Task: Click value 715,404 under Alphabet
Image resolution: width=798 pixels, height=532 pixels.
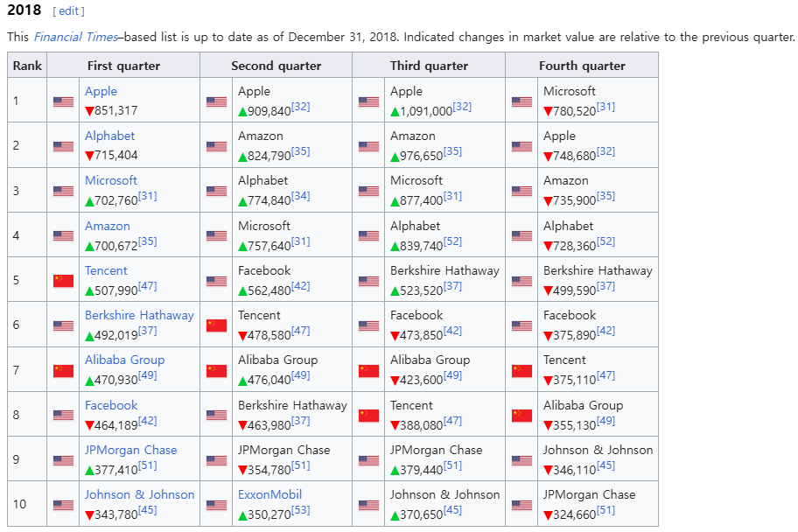Action: [x=116, y=156]
